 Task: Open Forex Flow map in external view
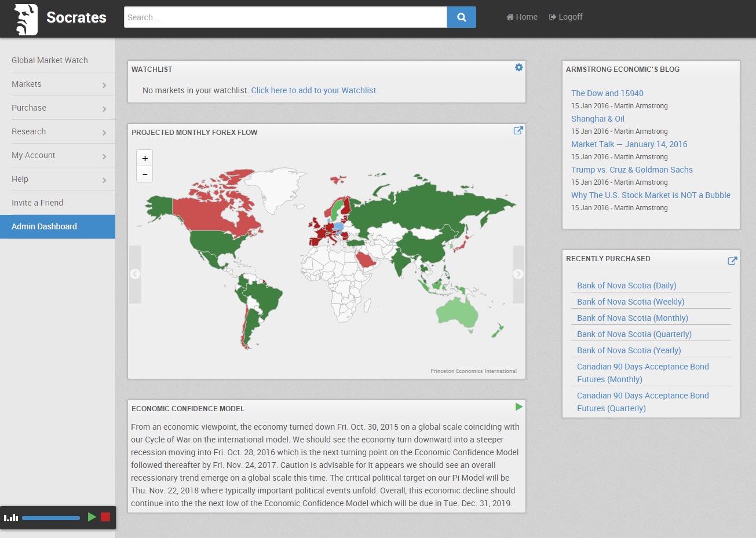tap(518, 131)
